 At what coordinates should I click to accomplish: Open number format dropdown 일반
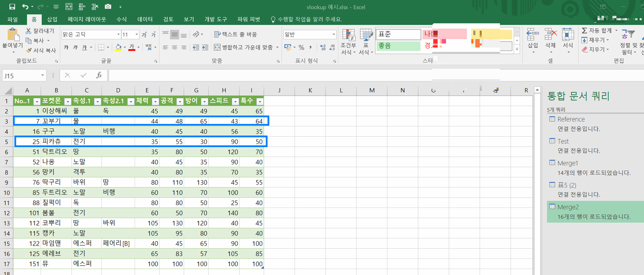334,34
